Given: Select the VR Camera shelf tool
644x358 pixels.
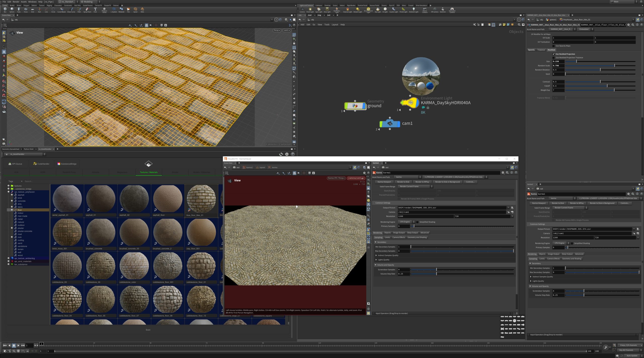Looking at the screenshot, I should (434, 10).
